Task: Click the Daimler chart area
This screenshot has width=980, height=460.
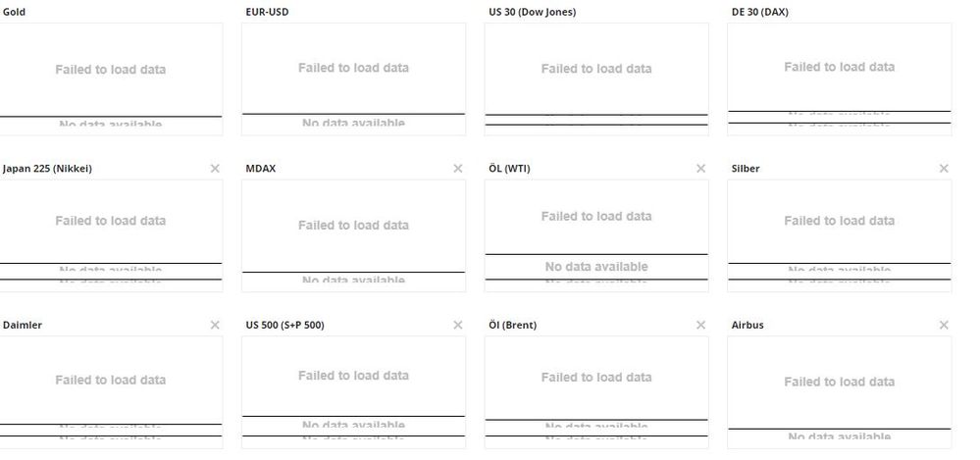Action: pyautogui.click(x=110, y=381)
